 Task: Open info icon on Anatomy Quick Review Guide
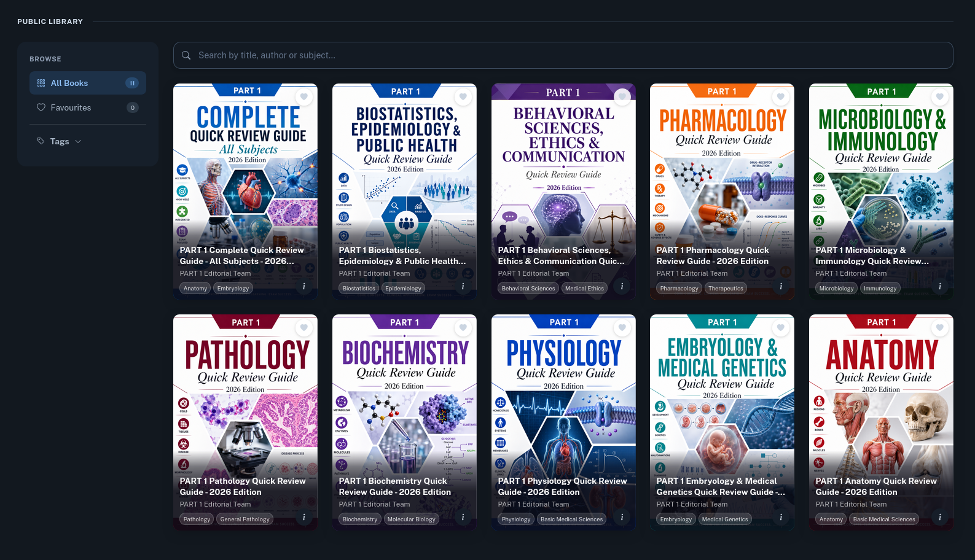(940, 517)
